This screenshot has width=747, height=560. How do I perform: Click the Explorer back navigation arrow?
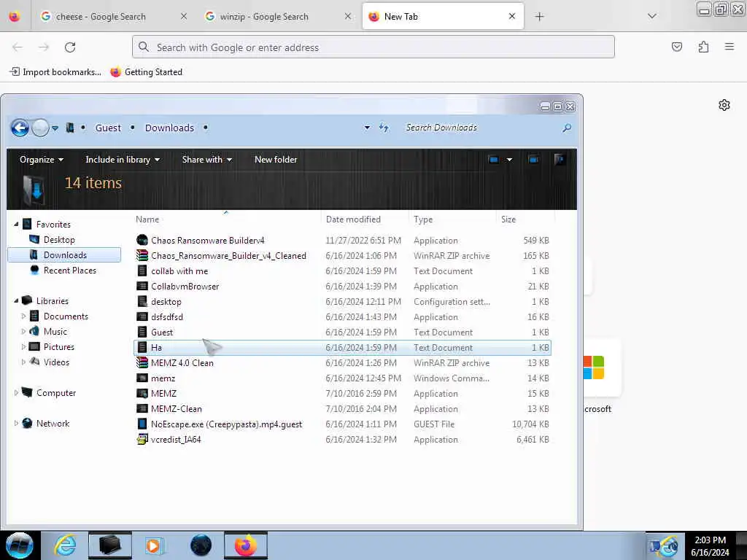click(x=20, y=128)
